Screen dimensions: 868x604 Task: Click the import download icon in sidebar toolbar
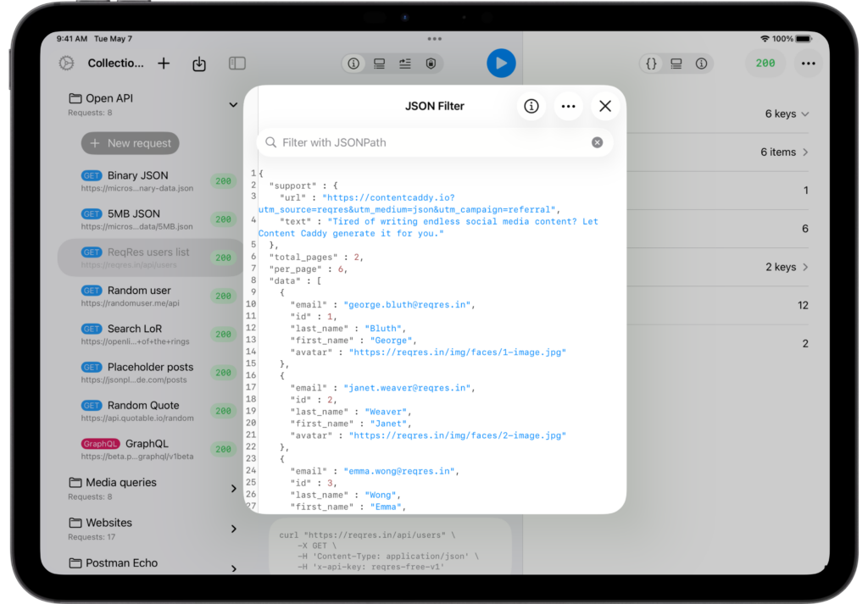199,64
